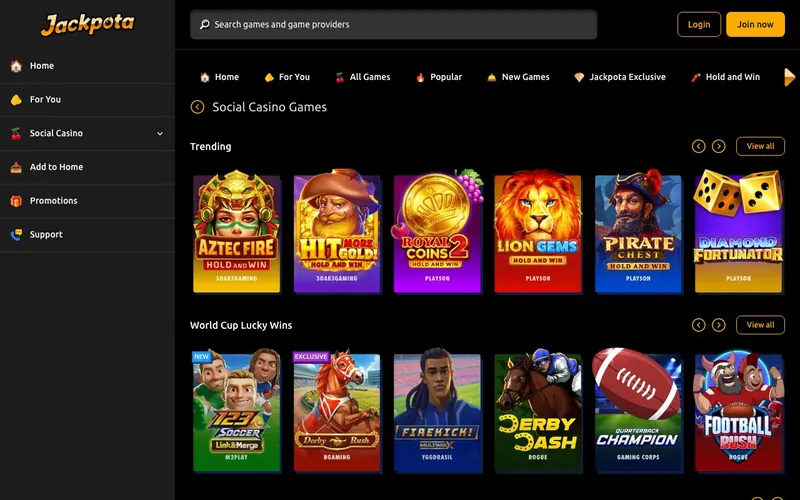The image size is (800, 500).
Task: Switch to the Popular tab
Action: click(439, 77)
